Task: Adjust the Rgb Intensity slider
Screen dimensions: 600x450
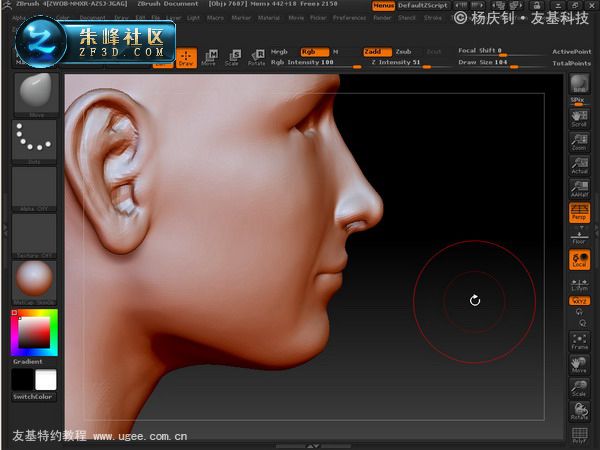Action: [x=316, y=63]
